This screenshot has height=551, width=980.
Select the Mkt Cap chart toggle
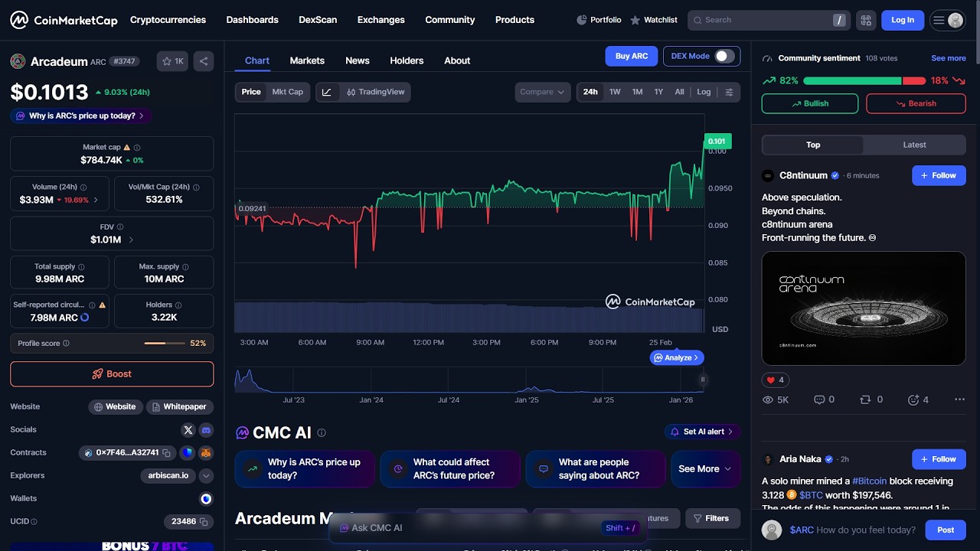[288, 92]
